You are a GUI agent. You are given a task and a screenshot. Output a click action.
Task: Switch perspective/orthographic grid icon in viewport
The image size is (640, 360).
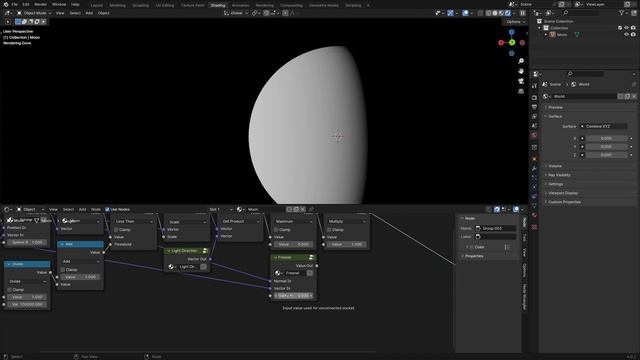(x=521, y=91)
